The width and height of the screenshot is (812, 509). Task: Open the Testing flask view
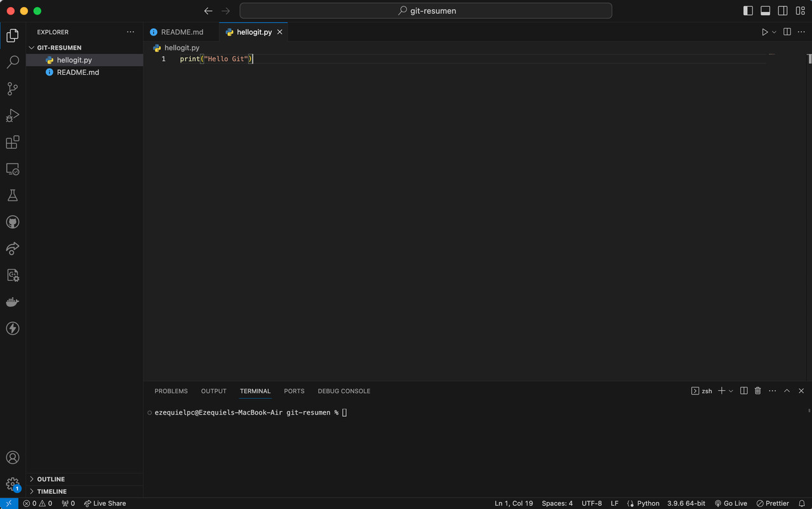pyautogui.click(x=13, y=195)
